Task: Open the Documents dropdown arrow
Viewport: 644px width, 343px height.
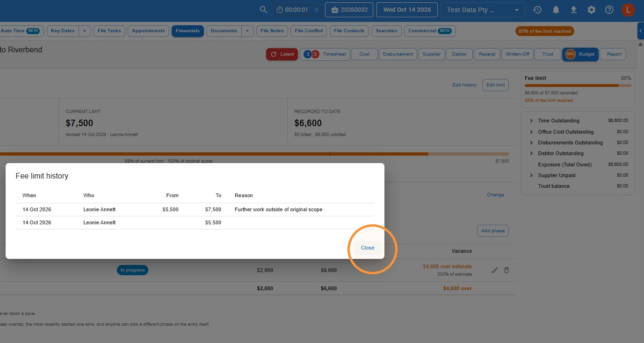Action: point(247,31)
